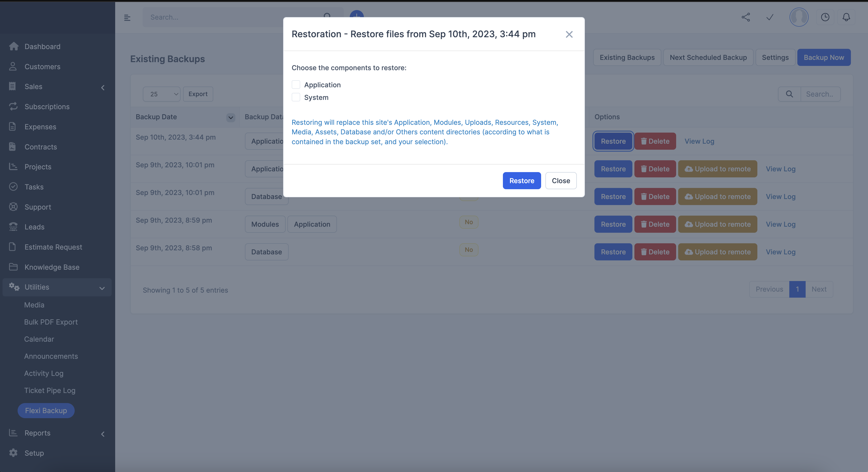Select entries per page dropdown showing 25
The width and height of the screenshot is (868, 472).
tap(161, 94)
